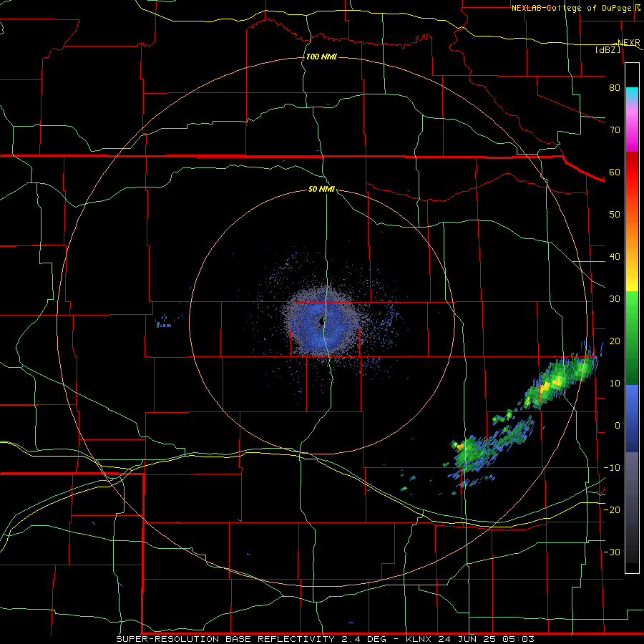The width and height of the screenshot is (644, 644).
Task: Click the 100 NMI range ring label
Action: 321,57
